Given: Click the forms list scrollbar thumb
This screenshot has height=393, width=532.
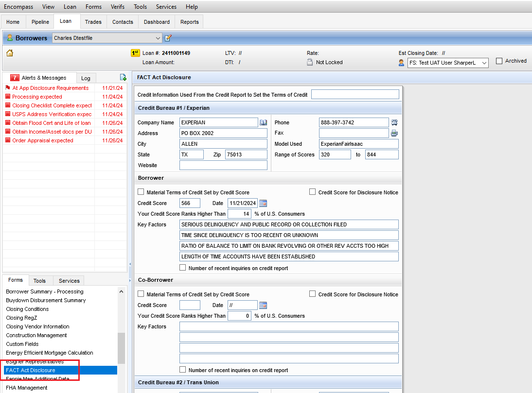Looking at the screenshot, I should tap(121, 348).
